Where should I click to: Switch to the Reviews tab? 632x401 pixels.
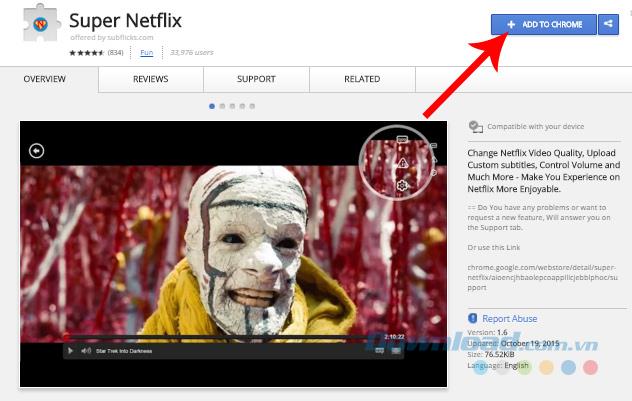pyautogui.click(x=150, y=79)
